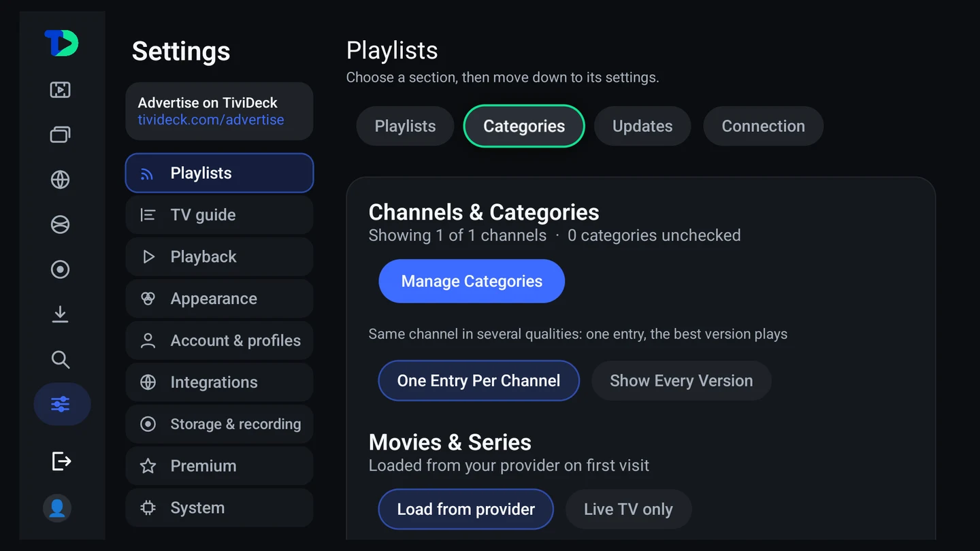This screenshot has height=551, width=980.
Task: Open the stacked library icon in sidebar
Action: tap(61, 135)
